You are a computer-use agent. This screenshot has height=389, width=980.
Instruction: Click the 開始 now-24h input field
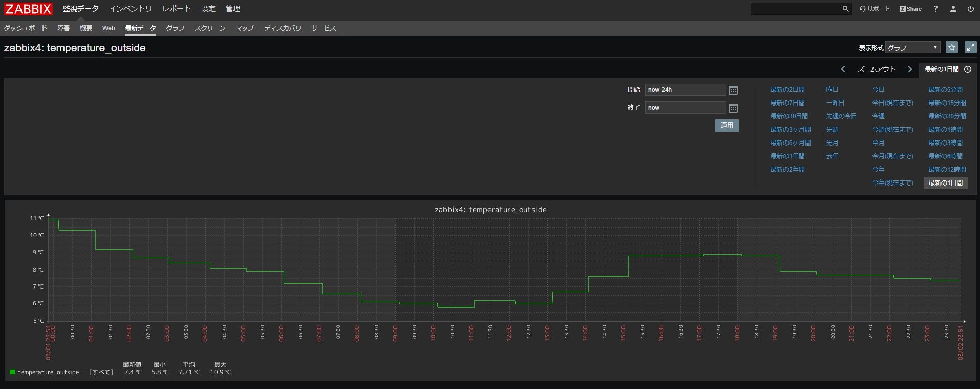[685, 90]
